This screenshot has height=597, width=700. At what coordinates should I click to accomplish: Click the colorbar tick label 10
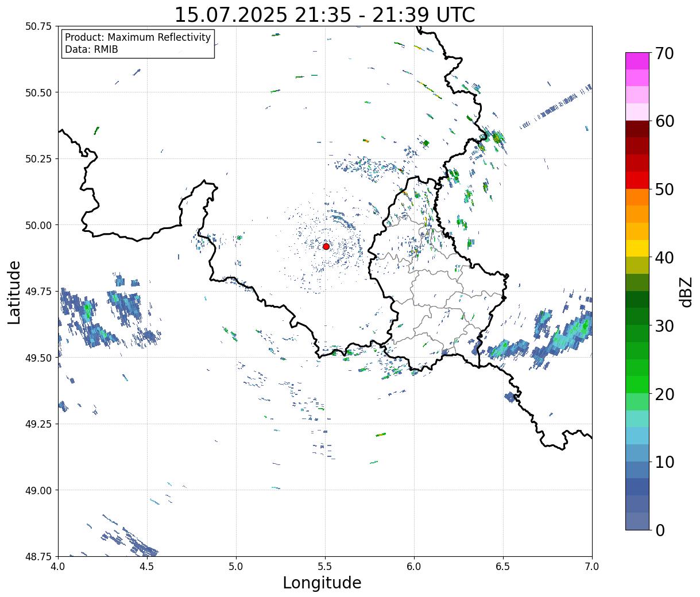[664, 462]
